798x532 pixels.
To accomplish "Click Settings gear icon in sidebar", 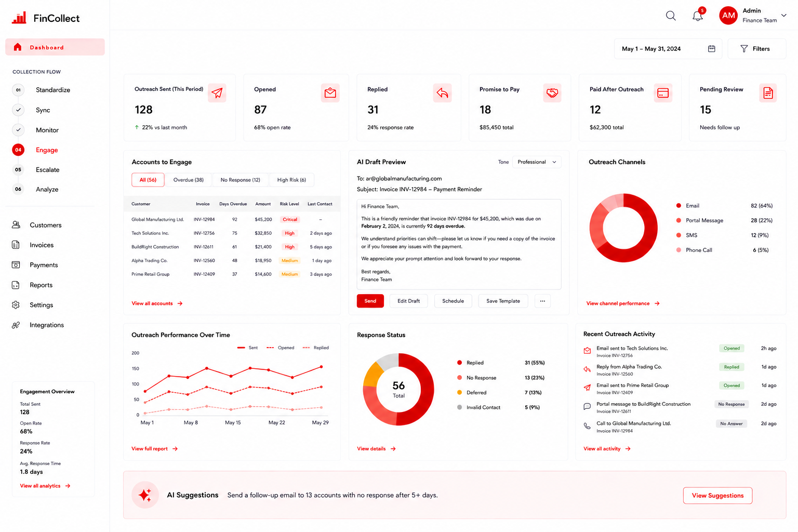I will (x=16, y=305).
